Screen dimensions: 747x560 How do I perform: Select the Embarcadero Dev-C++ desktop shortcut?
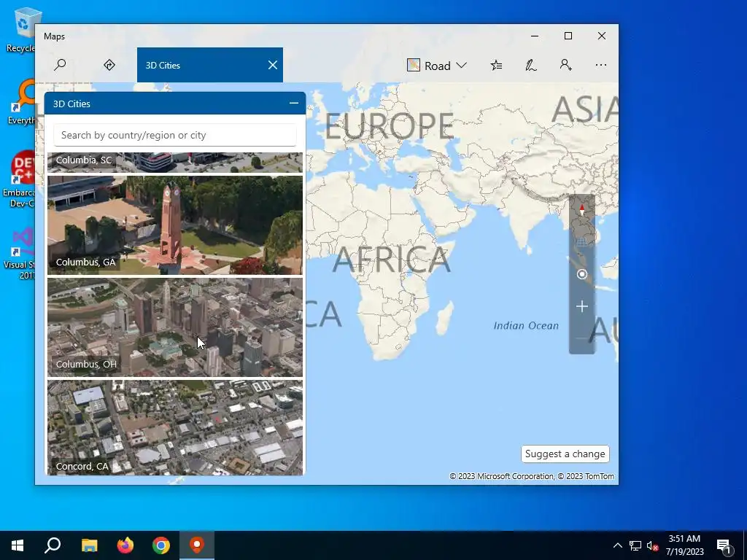point(20,179)
